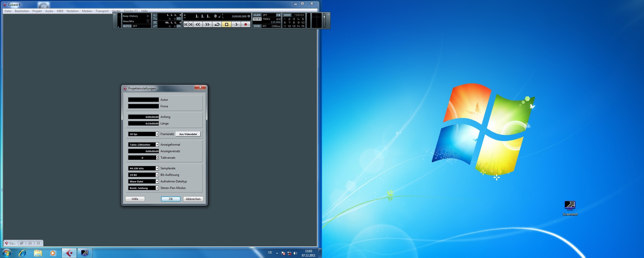The image size is (644, 258).
Task: Open the Stereo-Pan-Modus dropdown
Action: click(x=143, y=188)
